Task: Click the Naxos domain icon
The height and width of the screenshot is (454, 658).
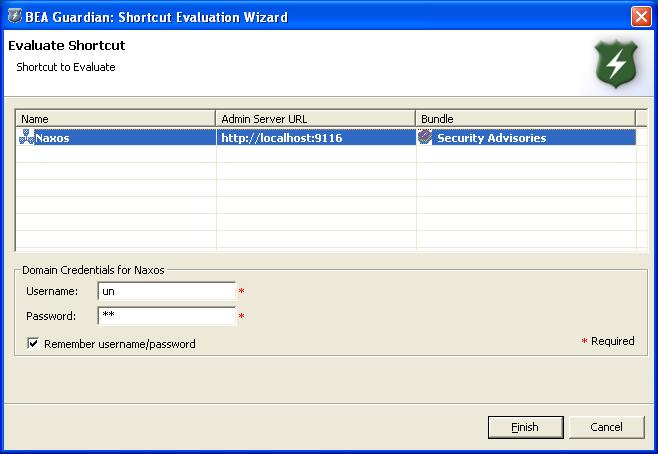Action: click(x=26, y=137)
